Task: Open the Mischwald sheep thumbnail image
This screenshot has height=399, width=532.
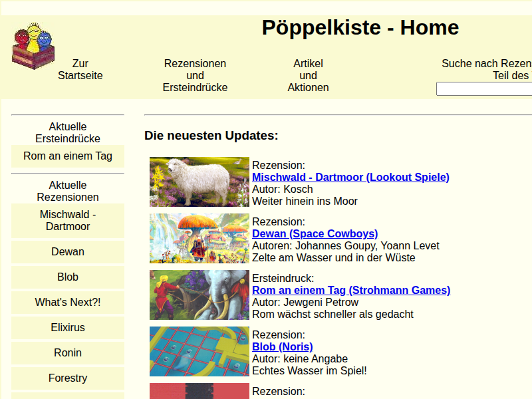Action: [x=199, y=182]
